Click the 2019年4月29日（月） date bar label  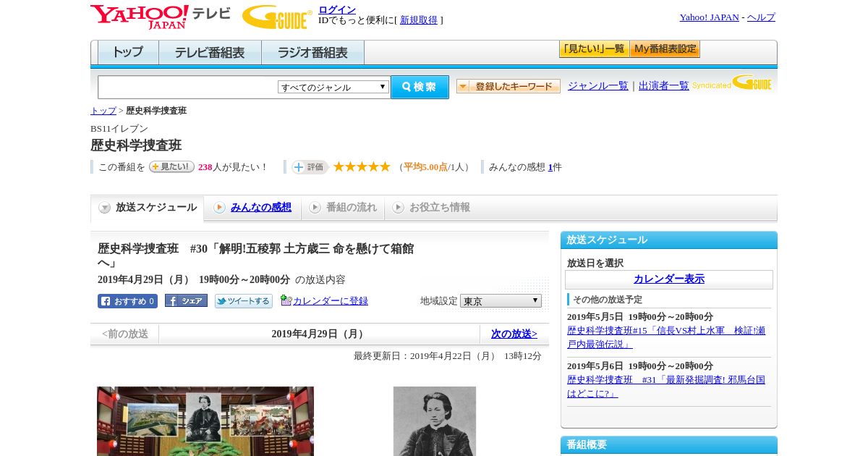click(x=319, y=334)
